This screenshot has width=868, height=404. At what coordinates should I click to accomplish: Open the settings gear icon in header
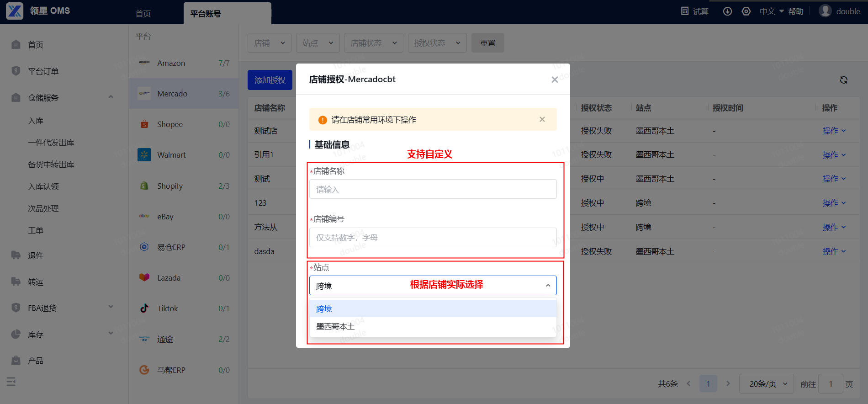tap(746, 11)
